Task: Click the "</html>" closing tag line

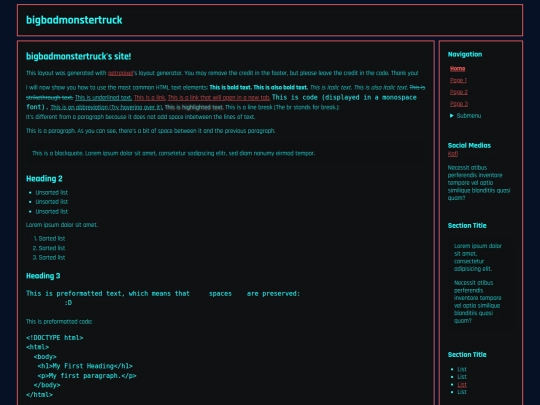Action: [40, 395]
